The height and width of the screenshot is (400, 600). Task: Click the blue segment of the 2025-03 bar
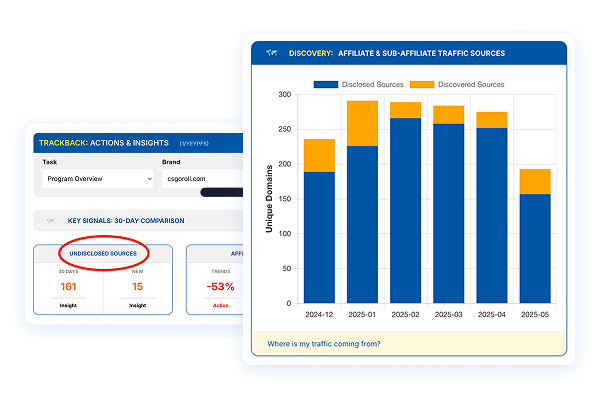click(449, 215)
